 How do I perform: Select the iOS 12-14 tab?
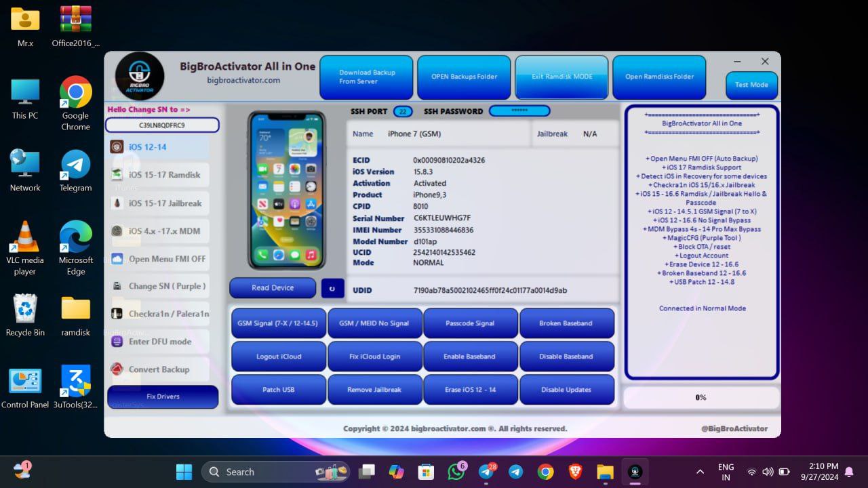point(158,147)
